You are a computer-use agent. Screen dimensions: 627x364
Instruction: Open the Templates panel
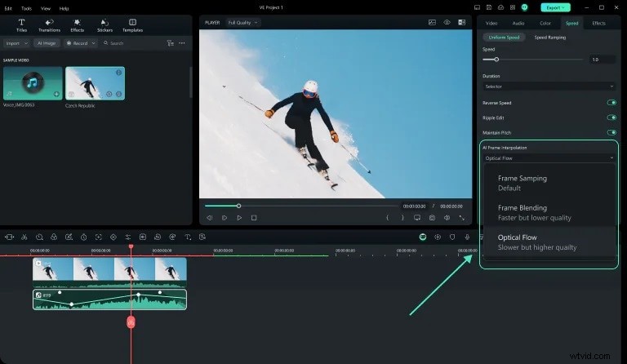coord(132,24)
